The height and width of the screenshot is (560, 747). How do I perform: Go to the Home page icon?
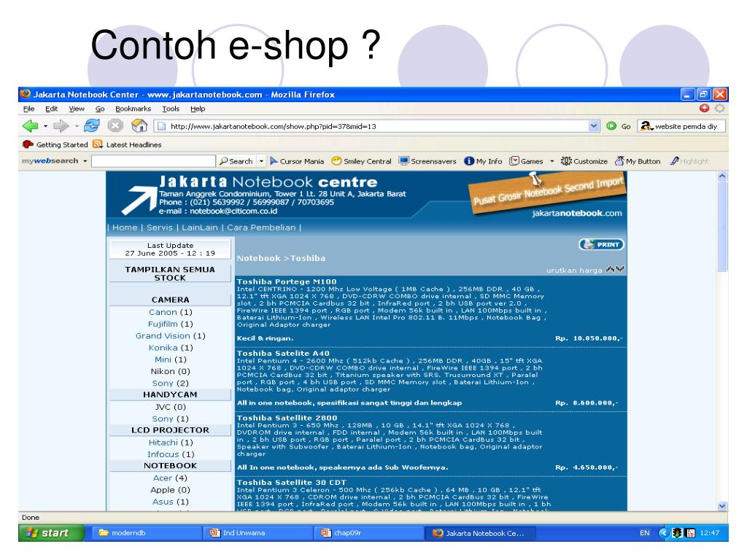point(139,125)
